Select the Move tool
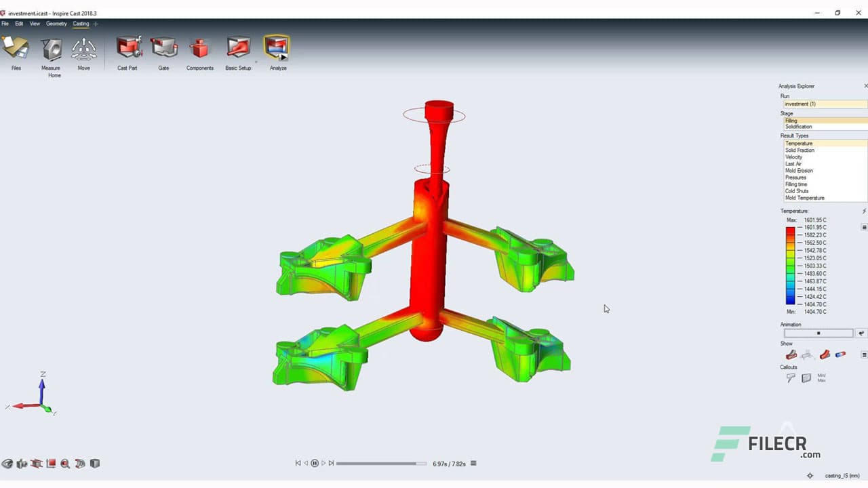 tap(83, 49)
